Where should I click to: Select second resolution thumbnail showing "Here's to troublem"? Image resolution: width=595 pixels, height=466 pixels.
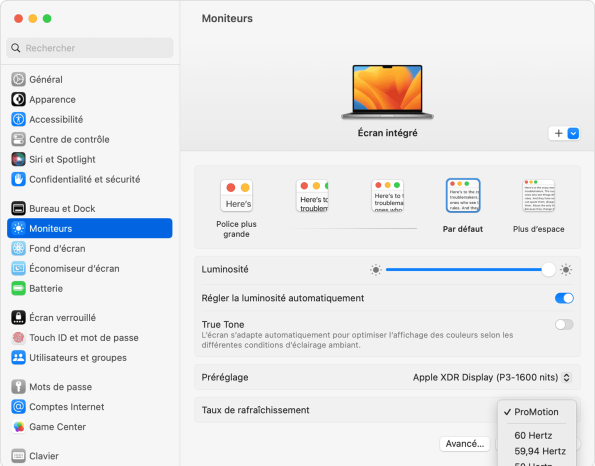(x=312, y=195)
